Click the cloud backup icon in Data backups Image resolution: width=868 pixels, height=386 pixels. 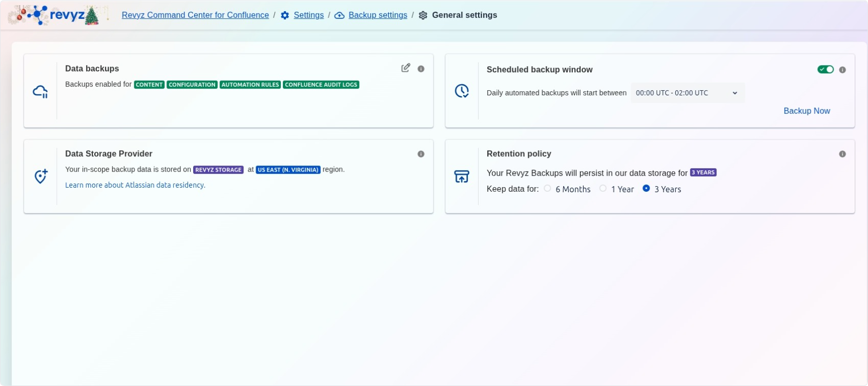(x=40, y=91)
